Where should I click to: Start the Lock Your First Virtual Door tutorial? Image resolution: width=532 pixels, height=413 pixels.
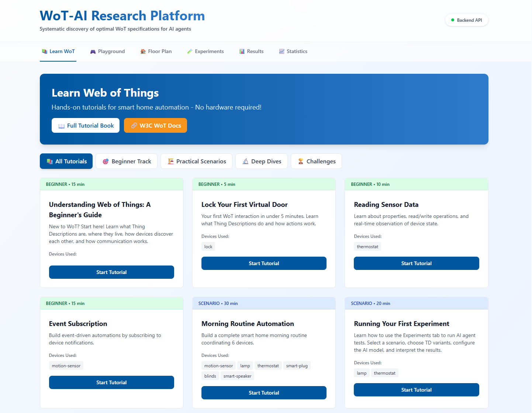point(264,263)
